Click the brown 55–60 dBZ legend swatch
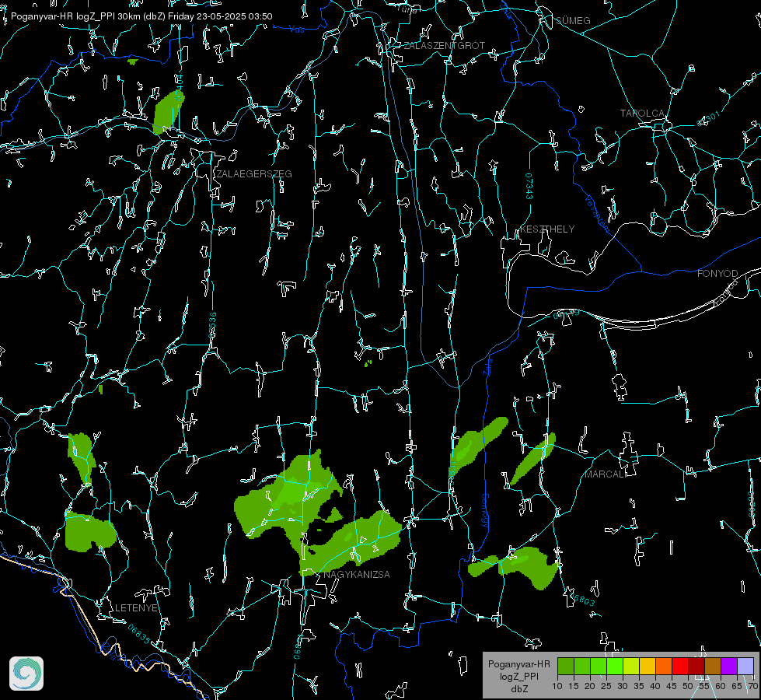 click(713, 666)
